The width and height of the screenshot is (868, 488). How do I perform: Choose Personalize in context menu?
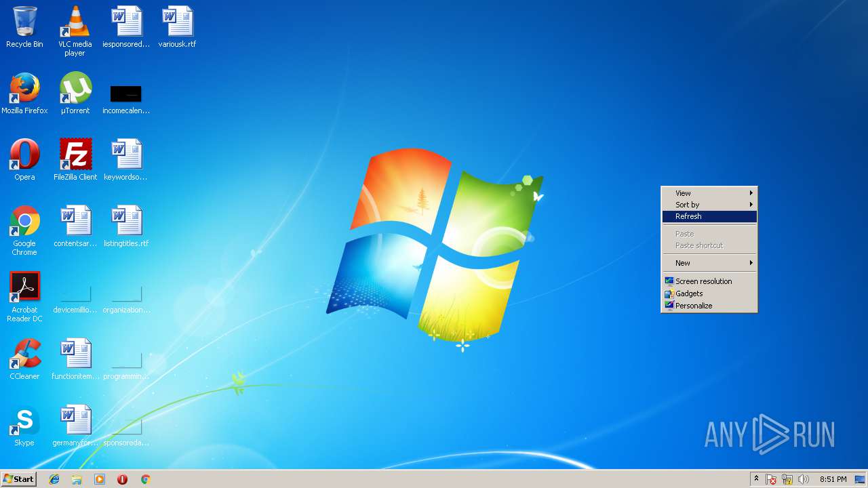tap(709, 306)
